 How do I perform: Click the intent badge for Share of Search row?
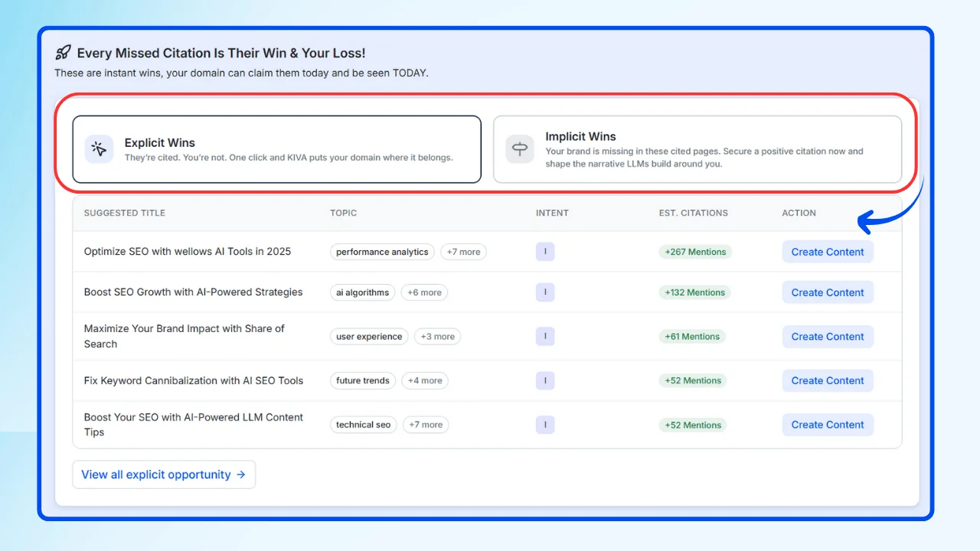tap(544, 336)
